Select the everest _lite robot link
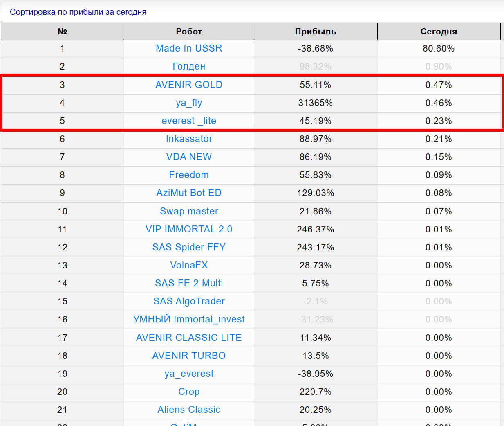This screenshot has width=504, height=426. tap(189, 121)
